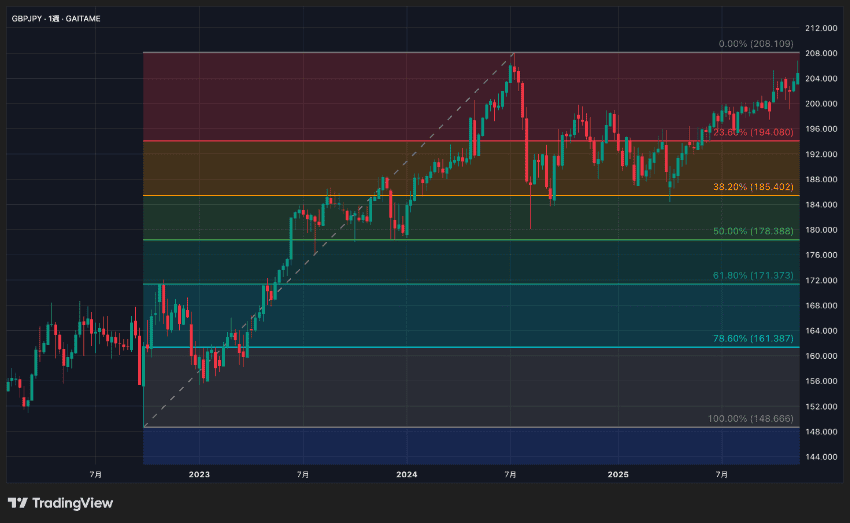Click the 148.000 price axis label
This screenshot has width=850, height=523.
tap(821, 432)
